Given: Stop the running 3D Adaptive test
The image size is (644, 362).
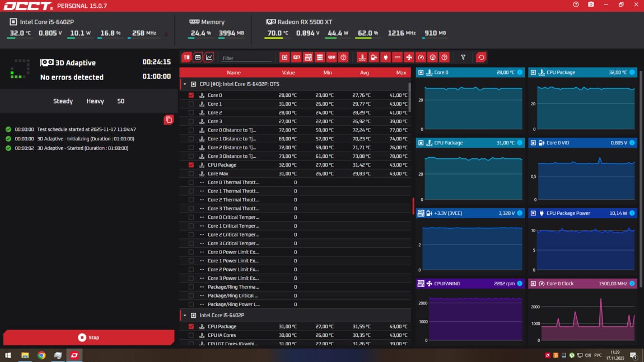Looking at the screenshot, I should (x=88, y=337).
